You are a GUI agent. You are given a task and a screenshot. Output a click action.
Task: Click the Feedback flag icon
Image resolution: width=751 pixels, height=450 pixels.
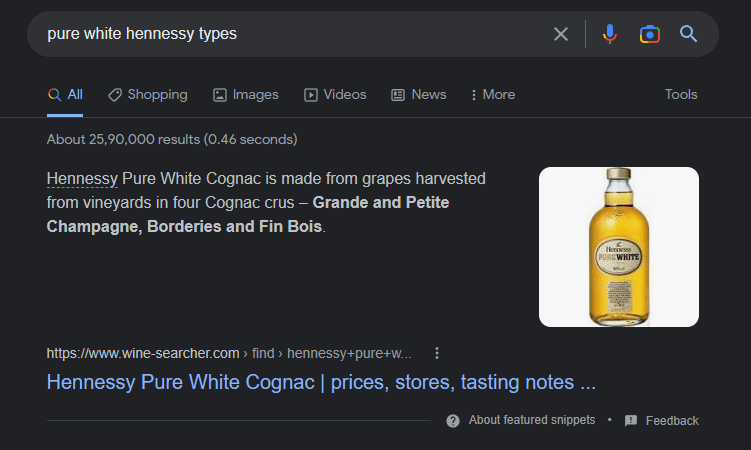[x=631, y=421]
